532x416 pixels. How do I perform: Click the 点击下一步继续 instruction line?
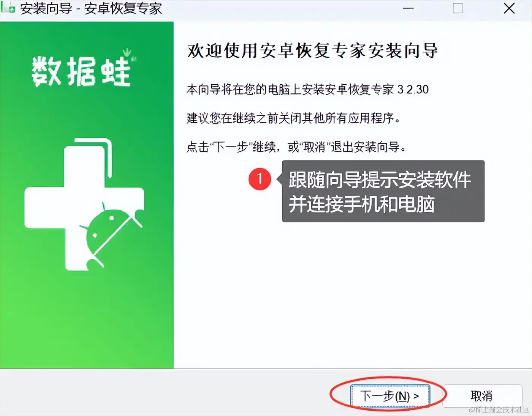pos(296,147)
